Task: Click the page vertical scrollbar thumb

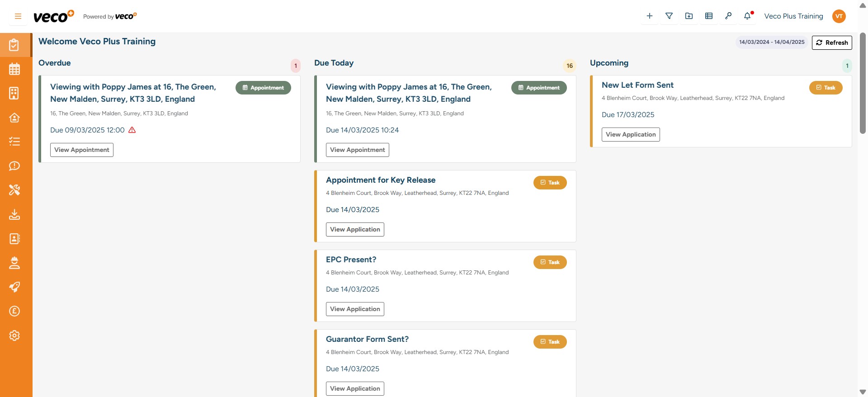Action: pos(863,83)
